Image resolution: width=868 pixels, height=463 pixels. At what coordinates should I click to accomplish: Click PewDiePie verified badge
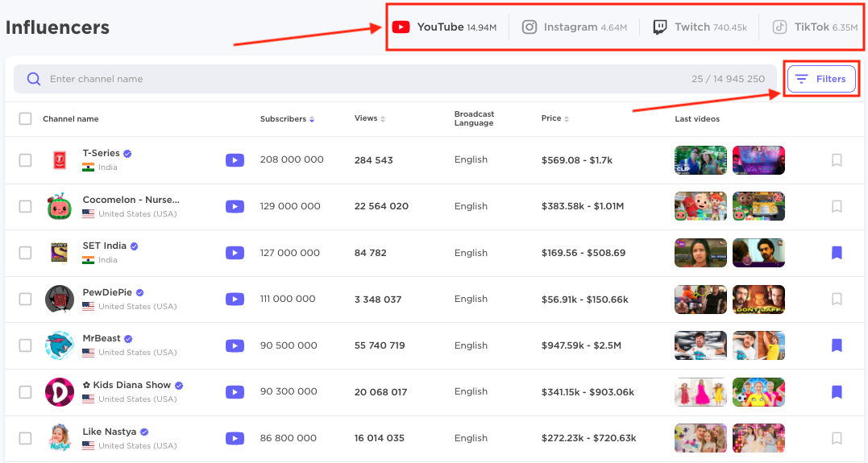(140, 292)
